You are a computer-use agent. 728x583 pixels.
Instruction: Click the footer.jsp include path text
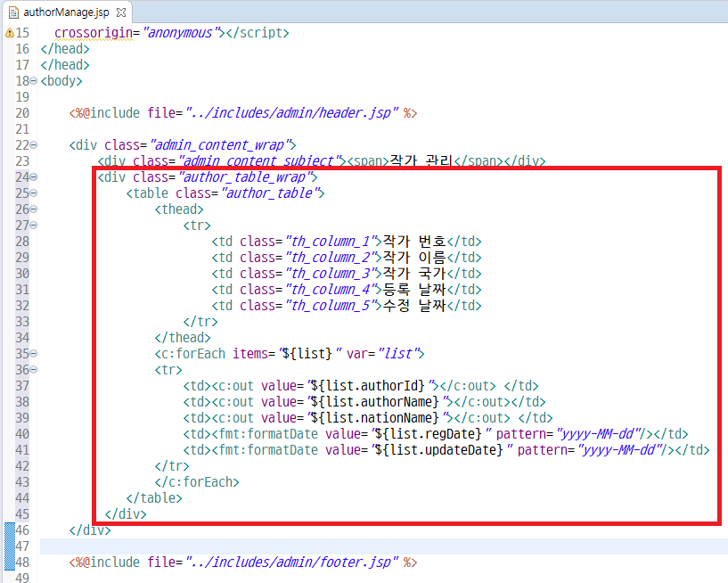tap(292, 562)
